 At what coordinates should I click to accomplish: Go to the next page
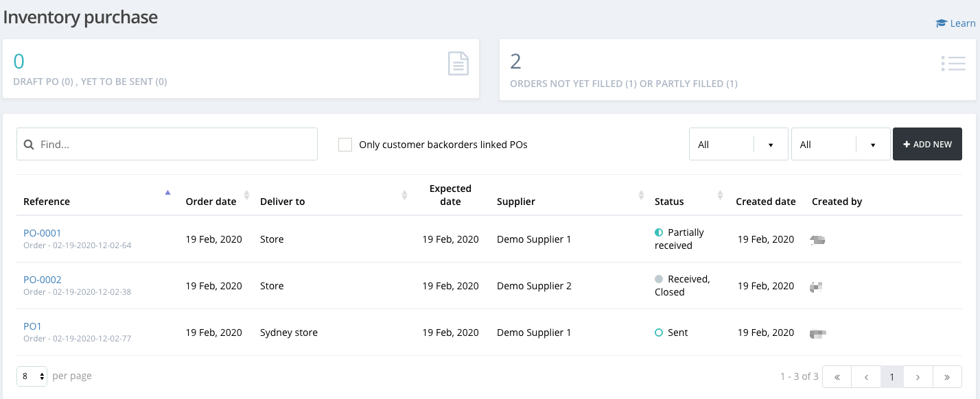pyautogui.click(x=918, y=376)
